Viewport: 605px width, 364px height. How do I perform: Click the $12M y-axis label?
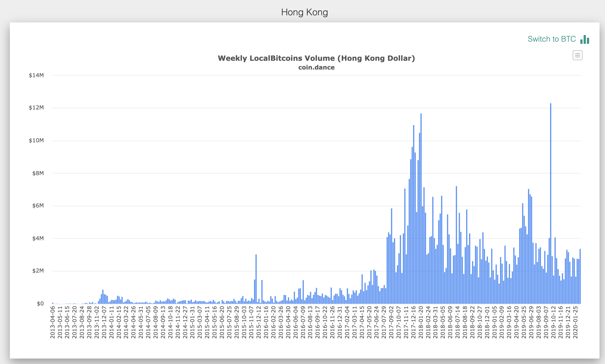[36, 108]
